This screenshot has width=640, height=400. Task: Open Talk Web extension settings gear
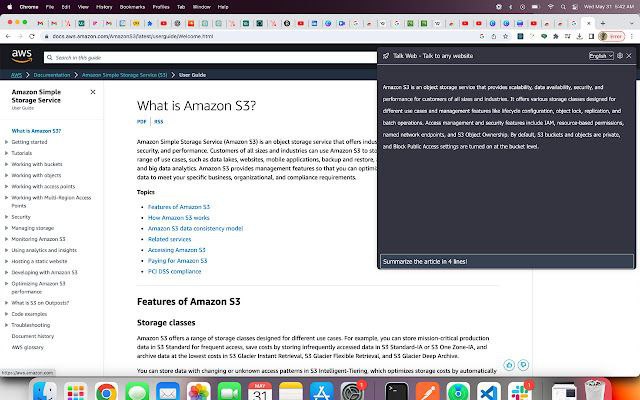click(x=620, y=56)
